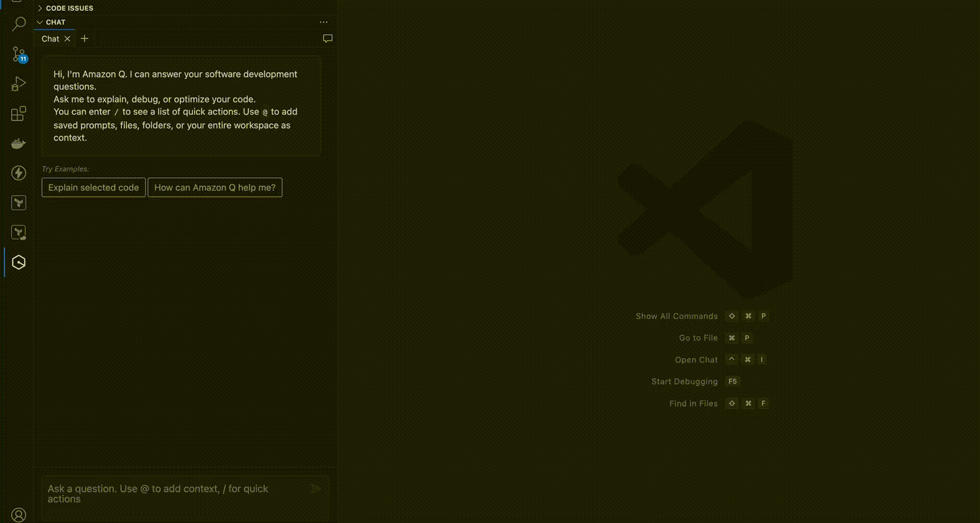Open the Docker panel
This screenshot has width=980, height=523.
(x=19, y=143)
